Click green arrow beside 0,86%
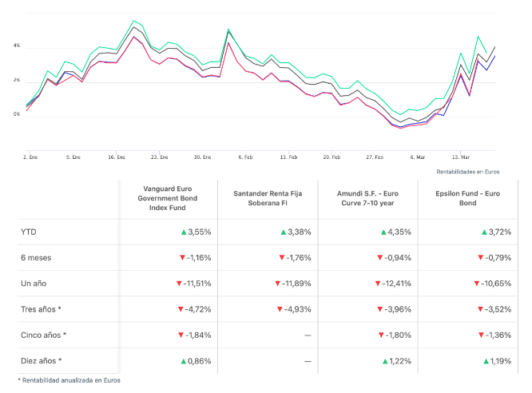Image resolution: width=532 pixels, height=393 pixels. tap(184, 361)
